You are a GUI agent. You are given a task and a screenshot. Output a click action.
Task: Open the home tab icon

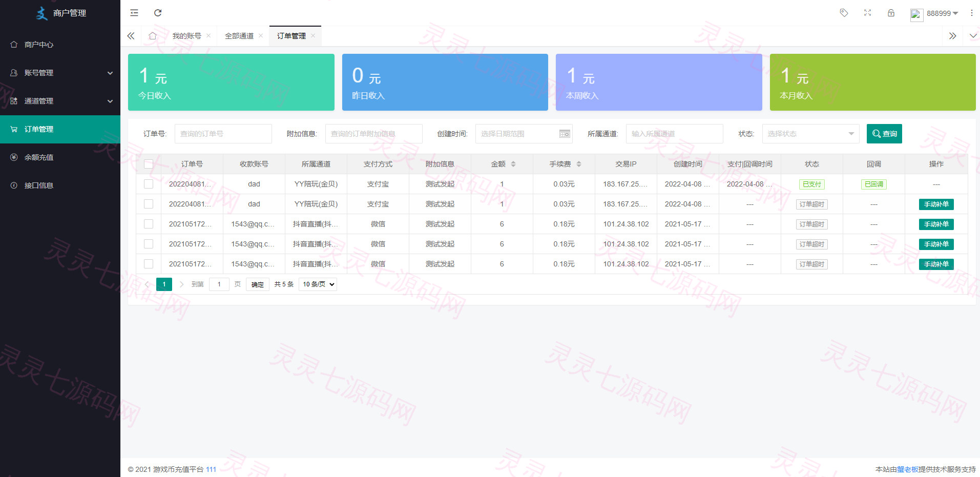(x=153, y=36)
